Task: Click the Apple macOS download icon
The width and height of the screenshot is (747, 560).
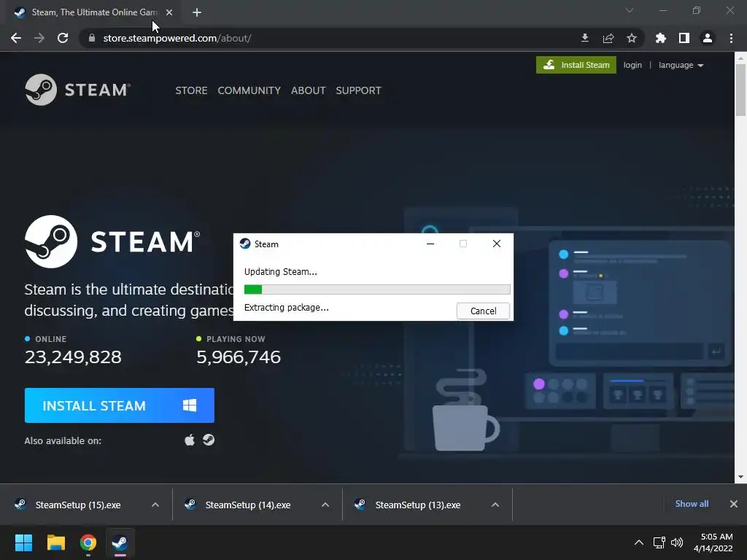Action: coord(190,440)
